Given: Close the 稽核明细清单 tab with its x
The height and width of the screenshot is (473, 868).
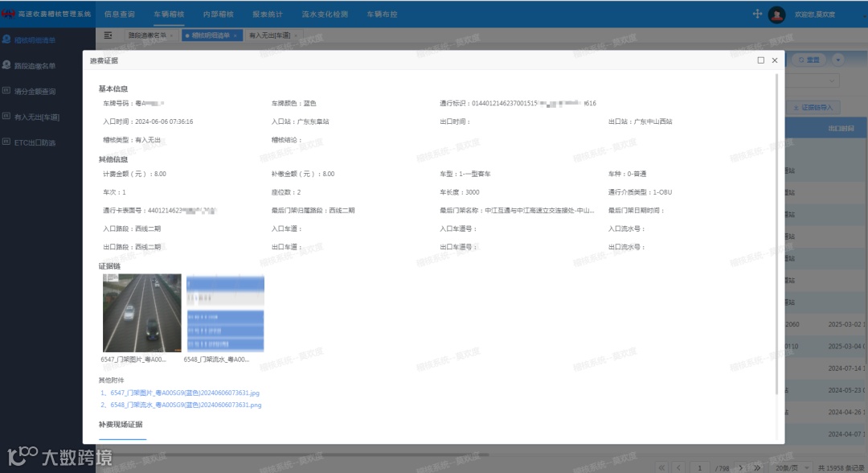Looking at the screenshot, I should click(235, 36).
